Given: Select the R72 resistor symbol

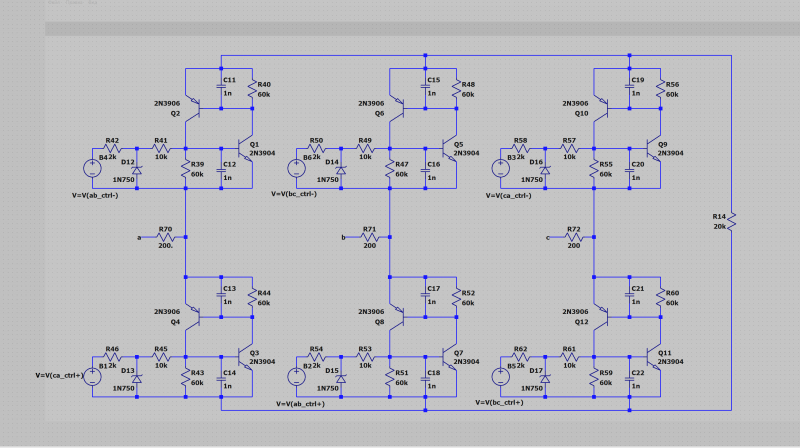Looking at the screenshot, I should tap(573, 238).
